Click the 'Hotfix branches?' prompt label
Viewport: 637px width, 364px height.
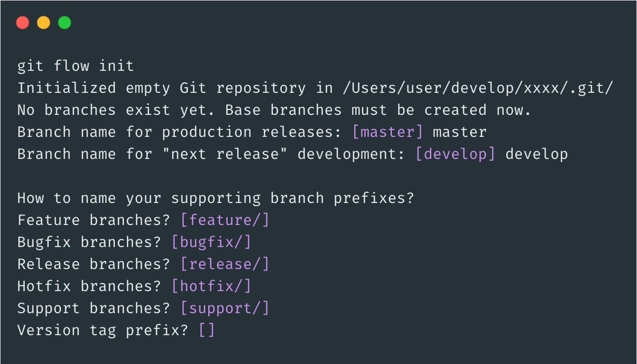click(x=89, y=286)
